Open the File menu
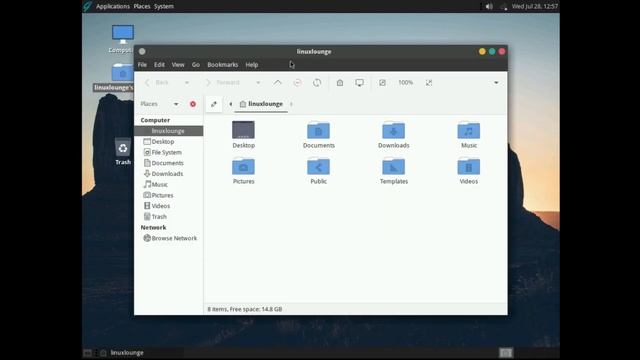 point(142,64)
